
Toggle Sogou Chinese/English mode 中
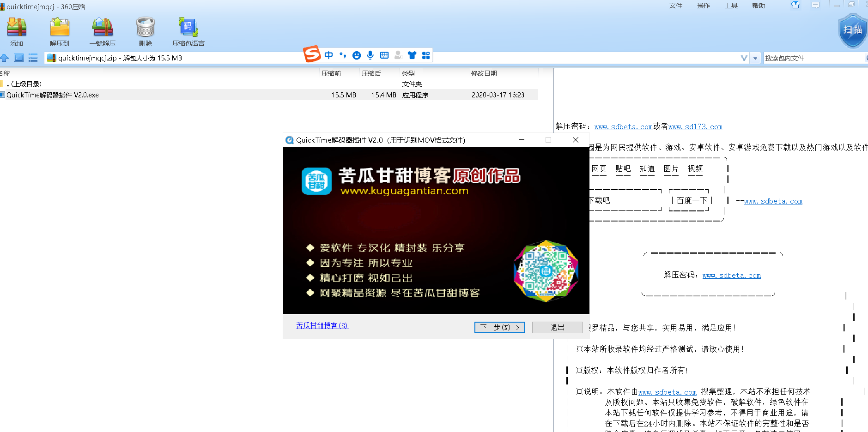click(328, 55)
